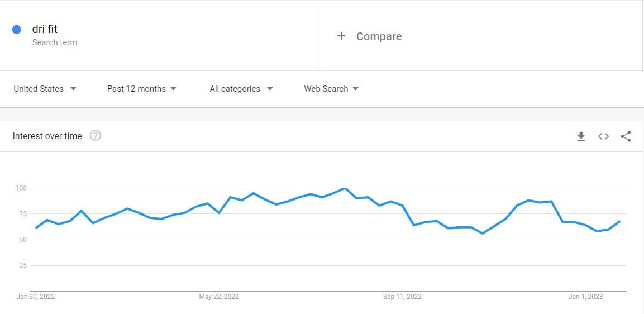This screenshot has width=644, height=314.
Task: Select the Jan 30, 2022 axis label
Action: coord(36,297)
